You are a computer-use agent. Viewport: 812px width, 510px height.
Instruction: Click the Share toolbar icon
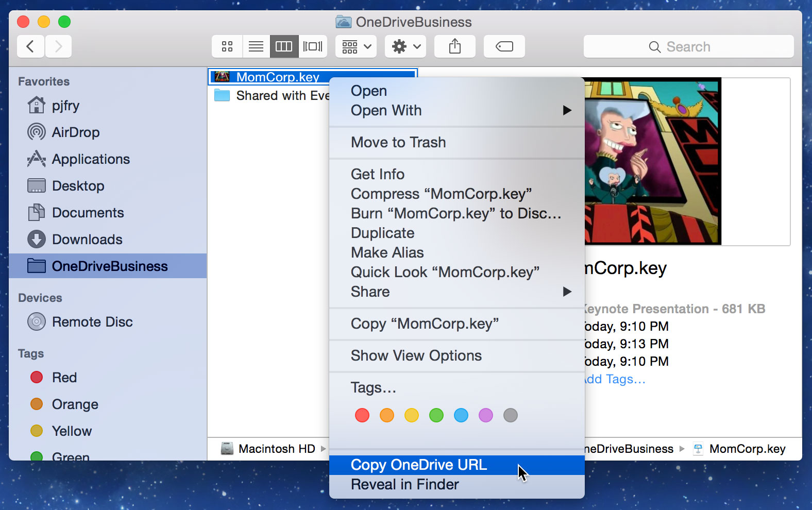coord(454,47)
